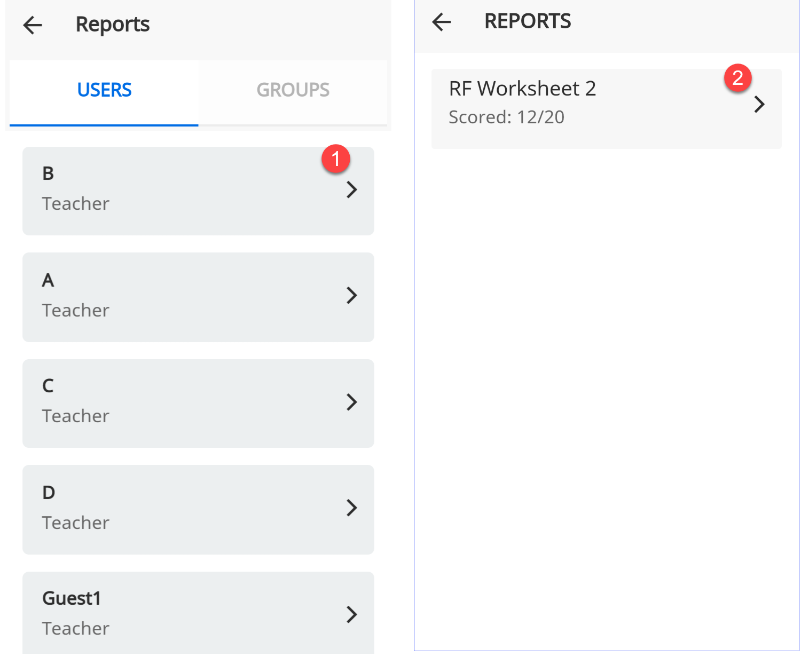Click the chevron next to user A

coord(351,296)
